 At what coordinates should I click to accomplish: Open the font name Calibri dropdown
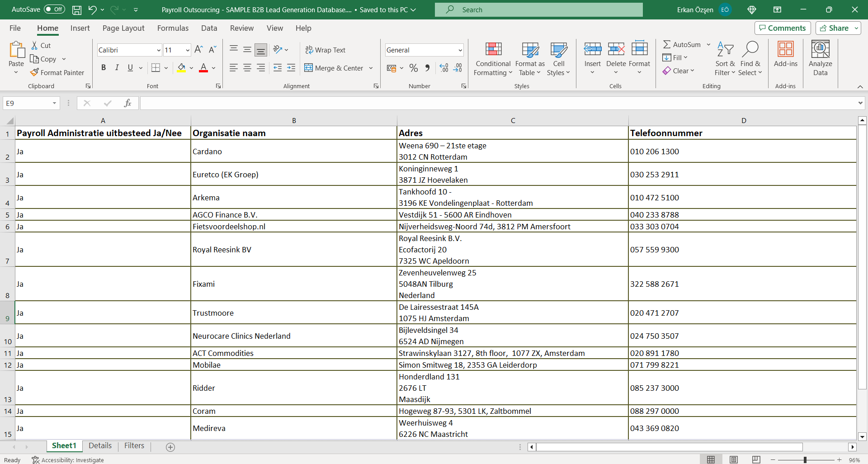(159, 50)
